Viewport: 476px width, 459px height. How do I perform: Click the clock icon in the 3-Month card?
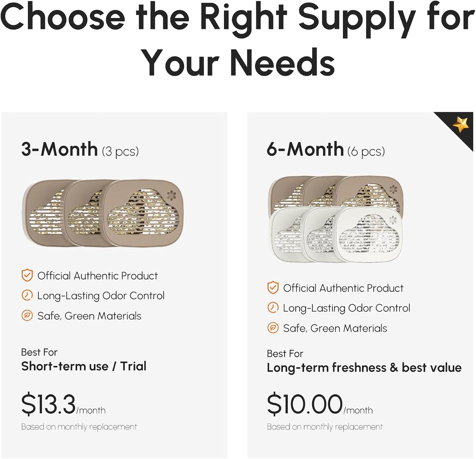(27, 295)
